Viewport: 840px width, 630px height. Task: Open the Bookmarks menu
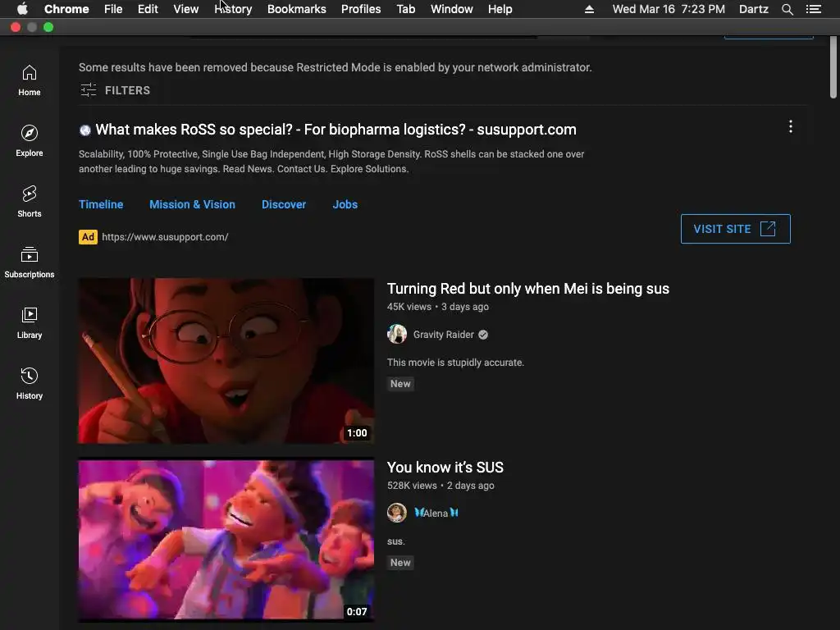pos(296,9)
